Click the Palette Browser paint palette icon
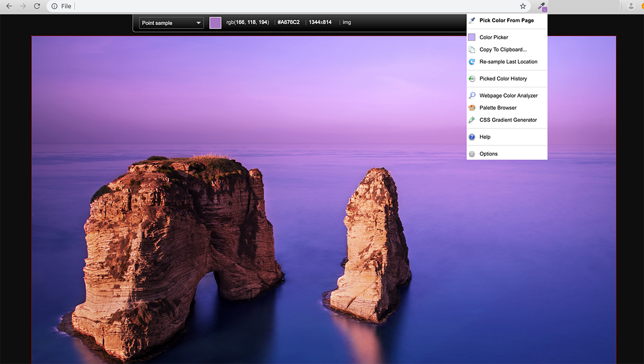The height and width of the screenshot is (364, 644). pyautogui.click(x=473, y=107)
